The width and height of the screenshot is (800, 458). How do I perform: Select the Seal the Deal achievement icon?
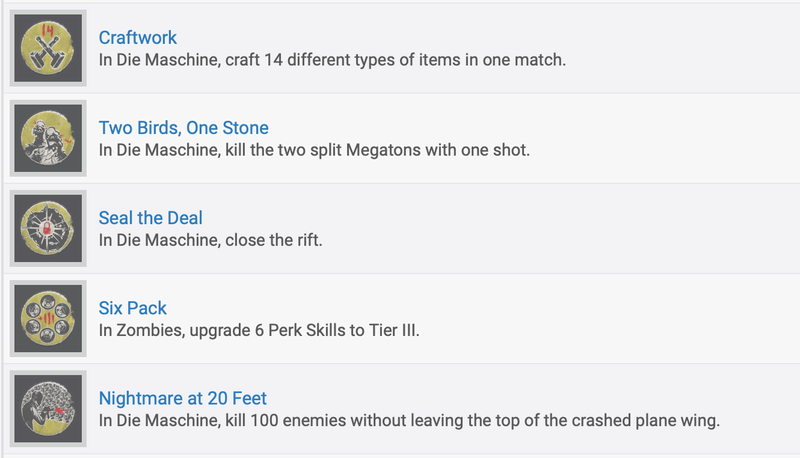pyautogui.click(x=49, y=229)
